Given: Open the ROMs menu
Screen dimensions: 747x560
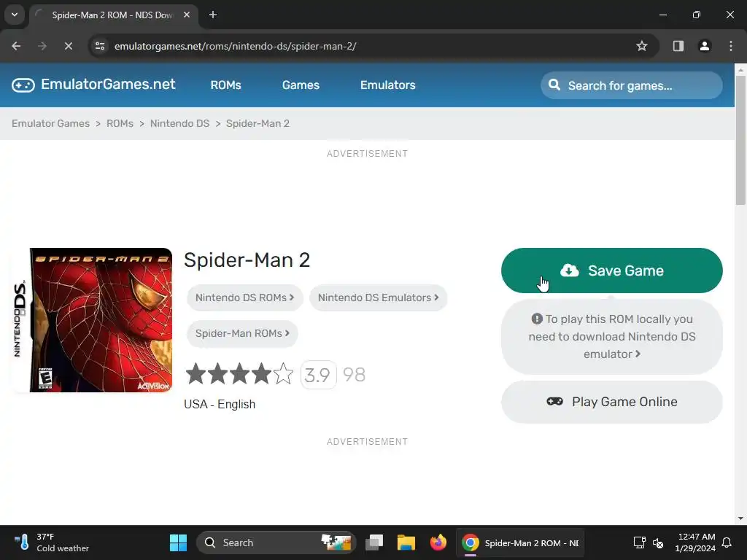Looking at the screenshot, I should point(226,85).
